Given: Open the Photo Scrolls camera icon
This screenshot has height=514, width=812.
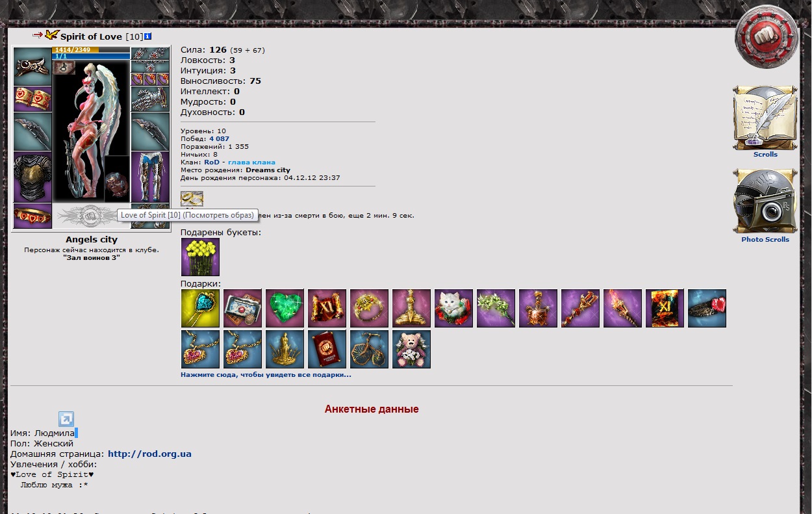Looking at the screenshot, I should [765, 201].
